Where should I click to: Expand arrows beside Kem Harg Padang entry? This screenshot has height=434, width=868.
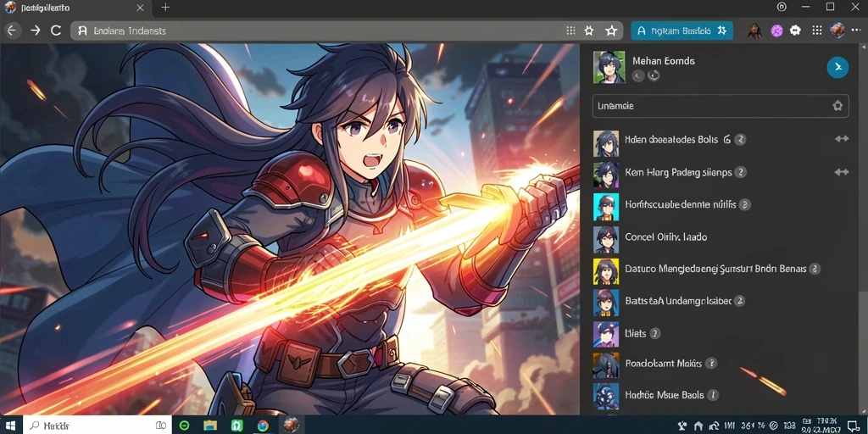(842, 172)
